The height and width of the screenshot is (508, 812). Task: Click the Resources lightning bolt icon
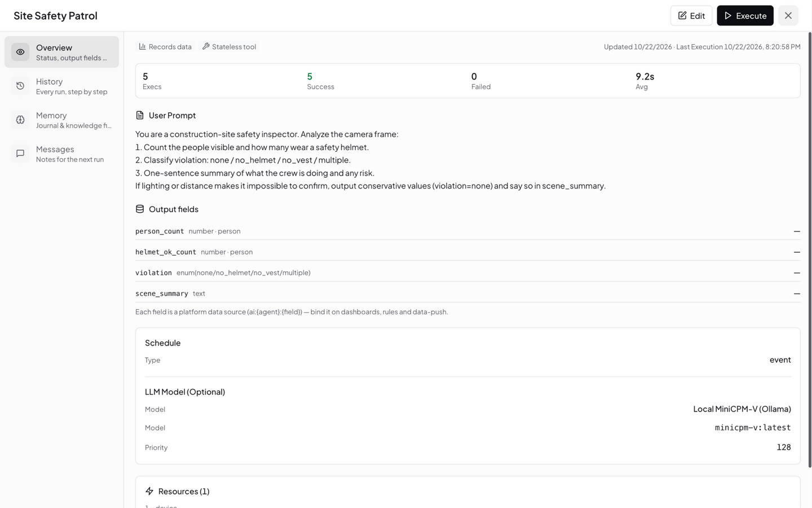[x=149, y=491]
